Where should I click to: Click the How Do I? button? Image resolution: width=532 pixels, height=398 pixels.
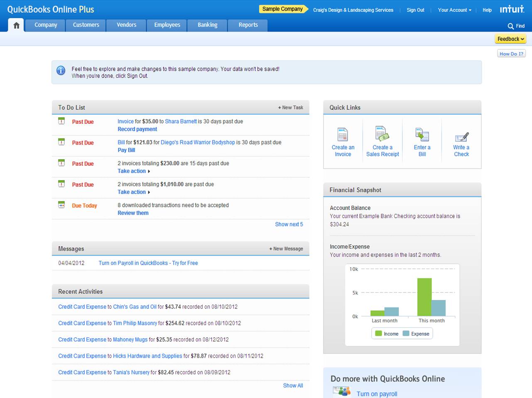511,54
